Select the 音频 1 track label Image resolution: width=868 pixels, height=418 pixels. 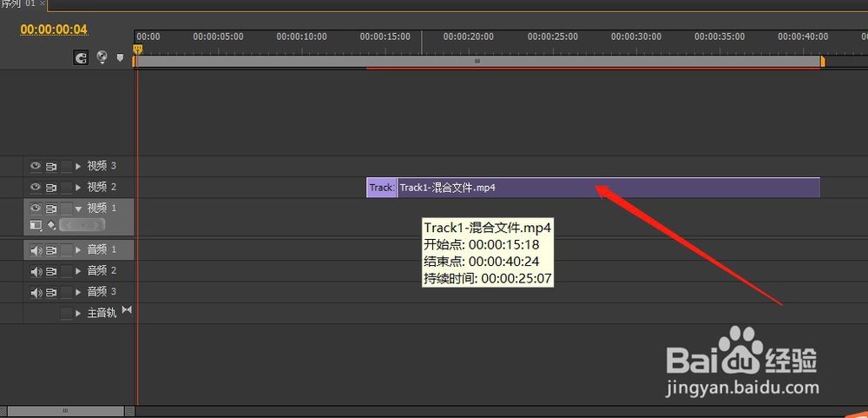click(102, 250)
